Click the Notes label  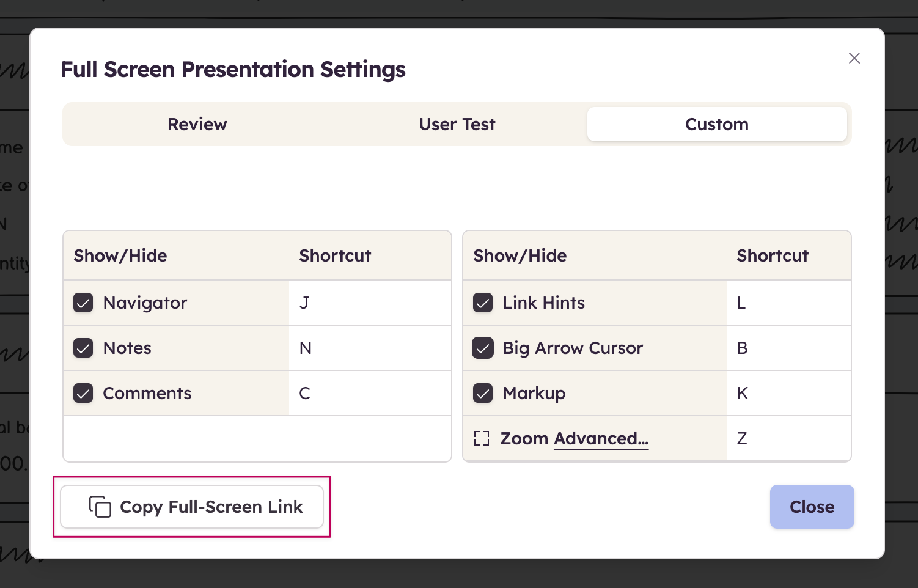pos(127,348)
